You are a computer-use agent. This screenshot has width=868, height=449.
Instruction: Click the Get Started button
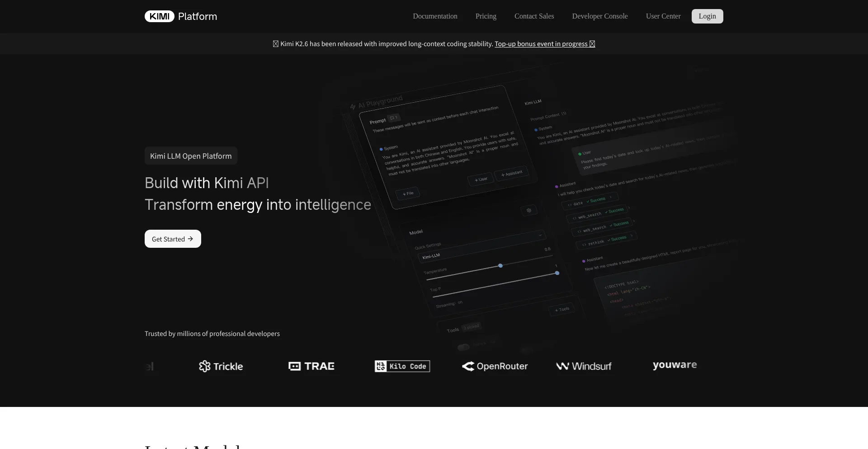click(x=173, y=239)
